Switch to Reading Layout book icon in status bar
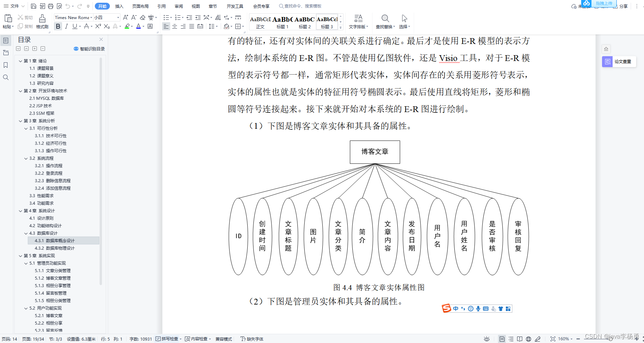Image resolution: width=644 pixels, height=343 pixels. 519,339
